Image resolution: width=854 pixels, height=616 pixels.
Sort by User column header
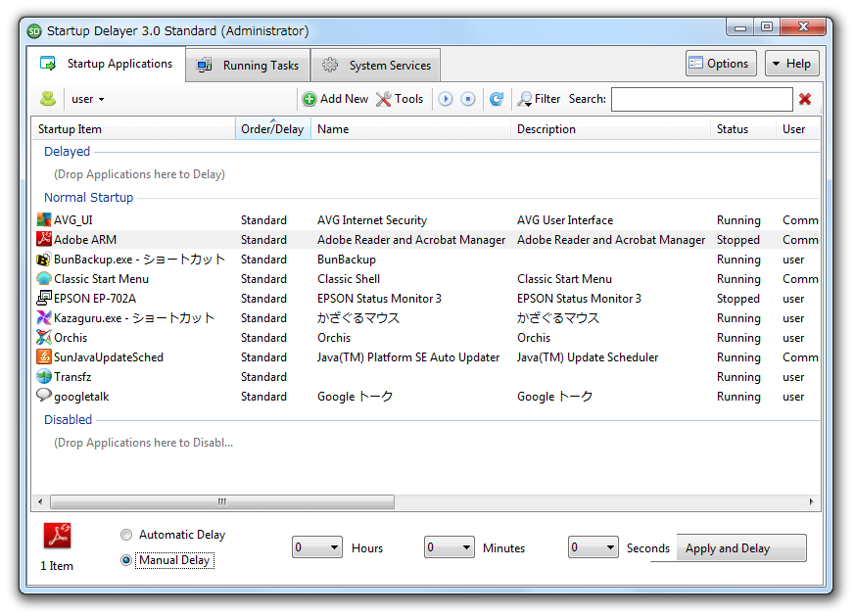(x=798, y=129)
